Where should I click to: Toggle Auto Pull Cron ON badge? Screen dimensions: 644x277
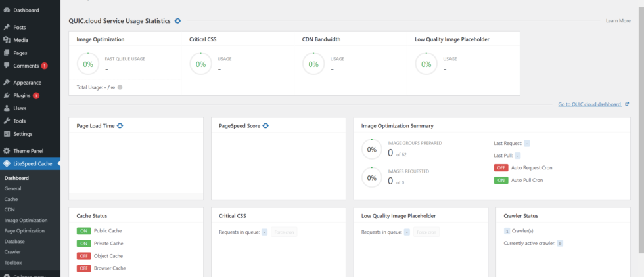[x=501, y=180]
